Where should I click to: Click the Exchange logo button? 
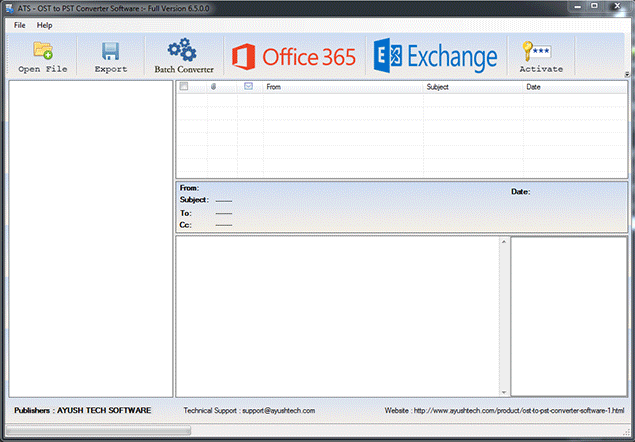[436, 56]
